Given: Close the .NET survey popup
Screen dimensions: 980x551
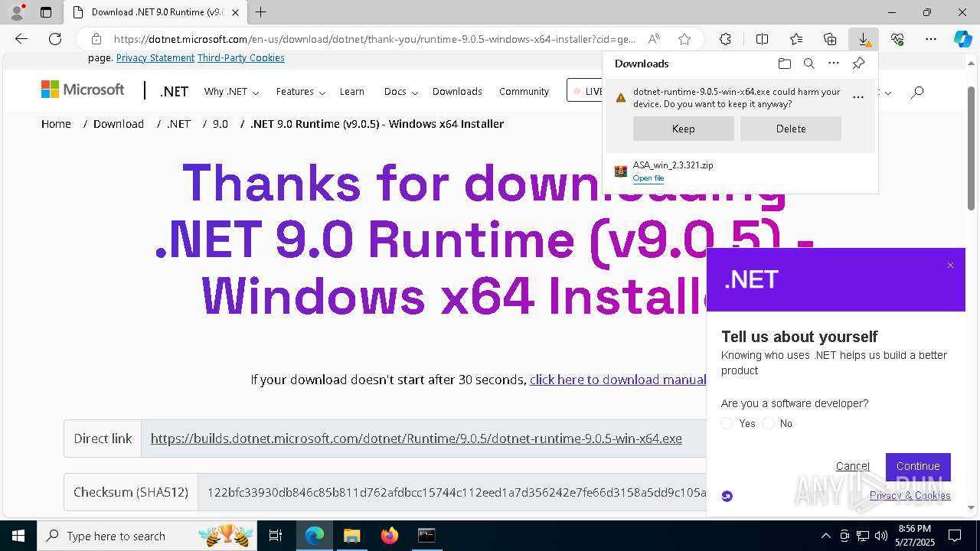Looking at the screenshot, I should pos(950,266).
